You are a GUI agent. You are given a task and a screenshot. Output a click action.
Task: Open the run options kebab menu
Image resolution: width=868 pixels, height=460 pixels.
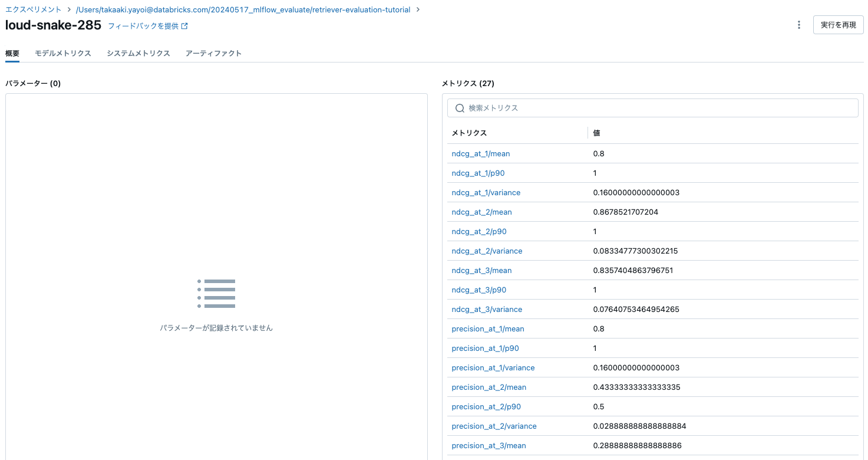tap(798, 25)
